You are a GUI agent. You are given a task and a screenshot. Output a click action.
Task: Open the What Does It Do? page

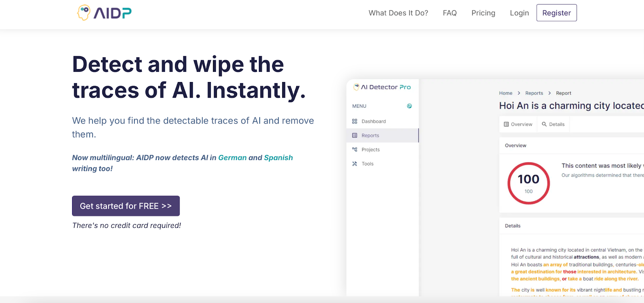tap(398, 13)
